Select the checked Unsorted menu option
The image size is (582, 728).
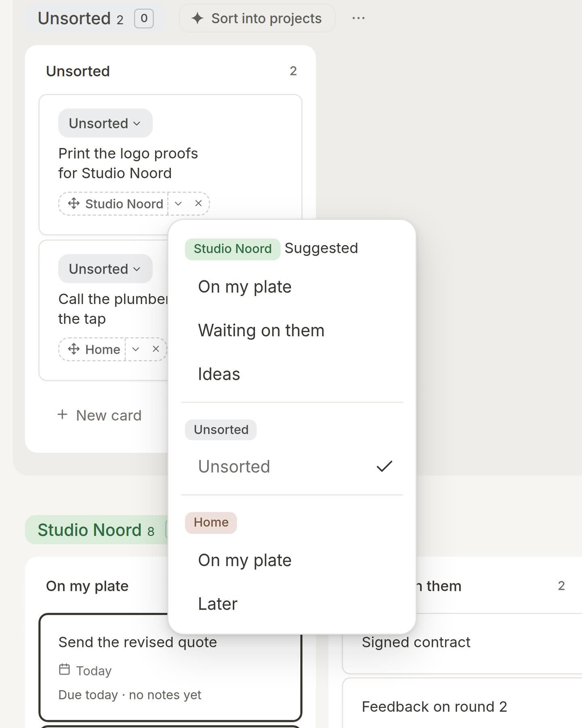click(x=292, y=466)
